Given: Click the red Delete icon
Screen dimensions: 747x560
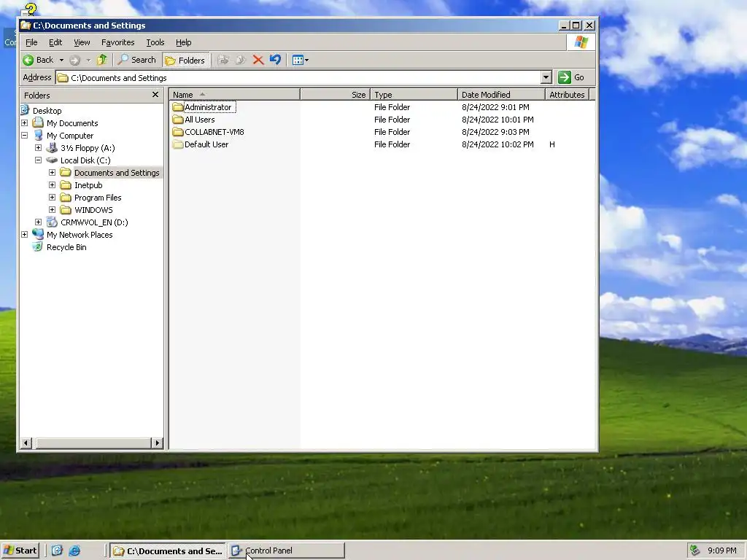Looking at the screenshot, I should pos(258,60).
